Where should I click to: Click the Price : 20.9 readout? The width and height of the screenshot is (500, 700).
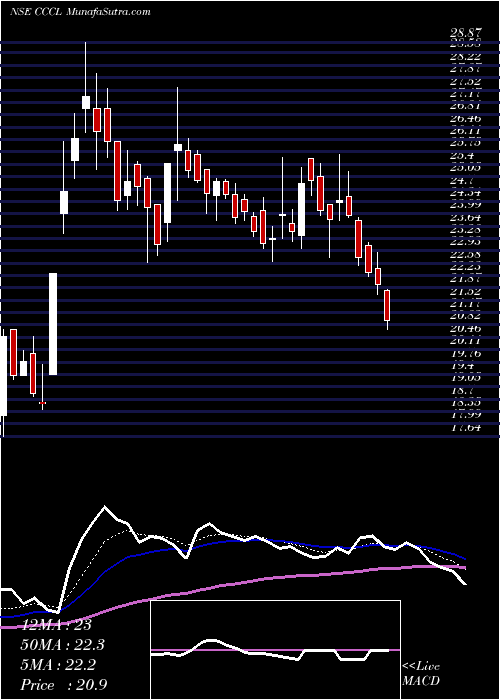(63, 684)
